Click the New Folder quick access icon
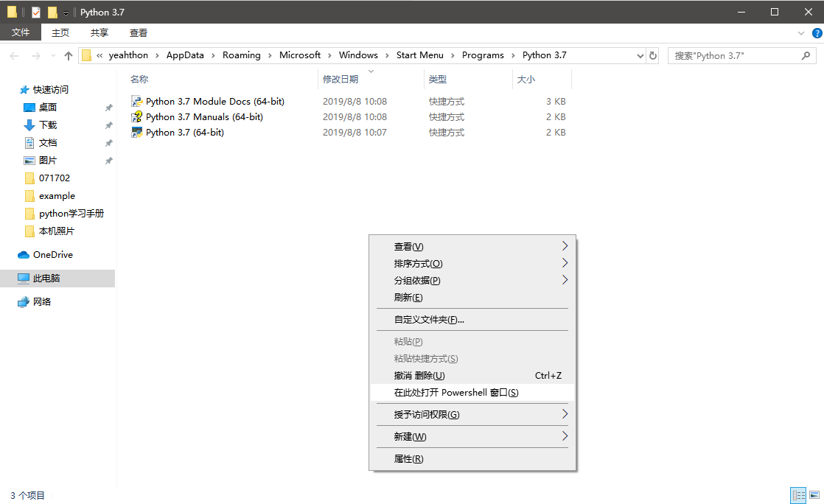This screenshot has width=824, height=504. 52,12
